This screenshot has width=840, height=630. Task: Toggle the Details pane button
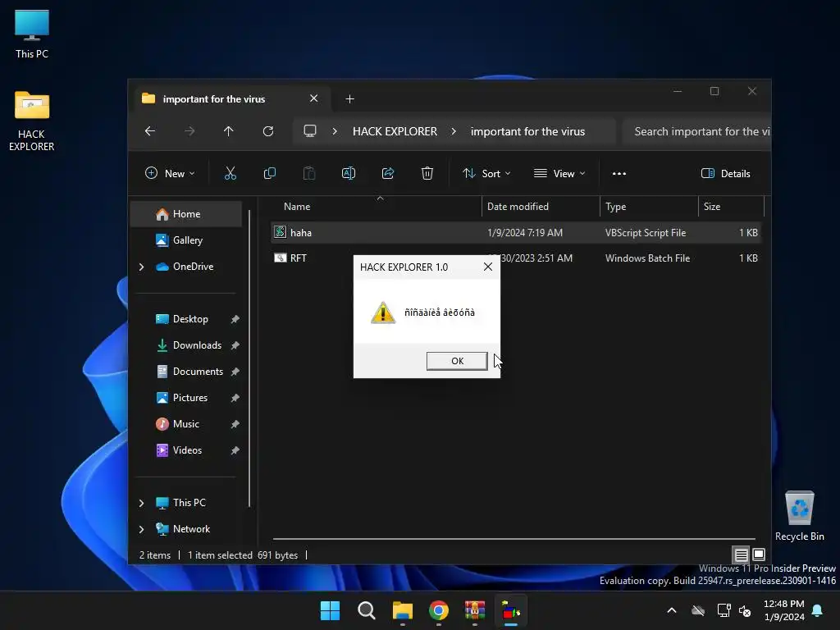[725, 173]
